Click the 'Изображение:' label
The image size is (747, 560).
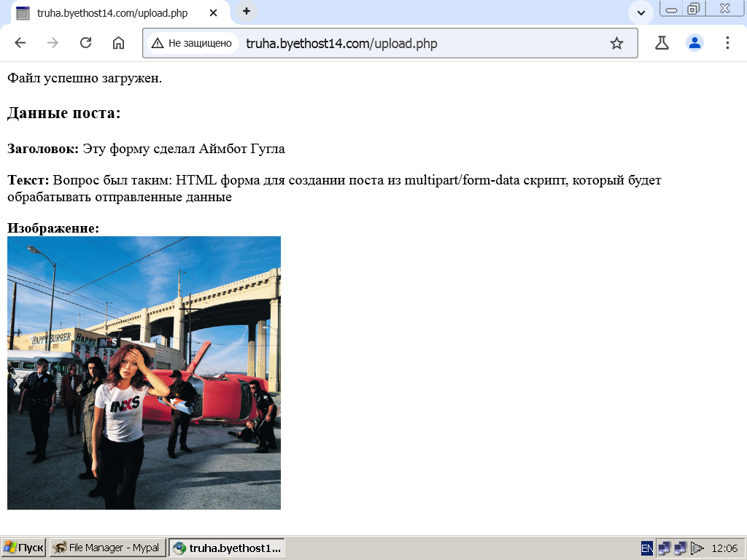coord(53,228)
